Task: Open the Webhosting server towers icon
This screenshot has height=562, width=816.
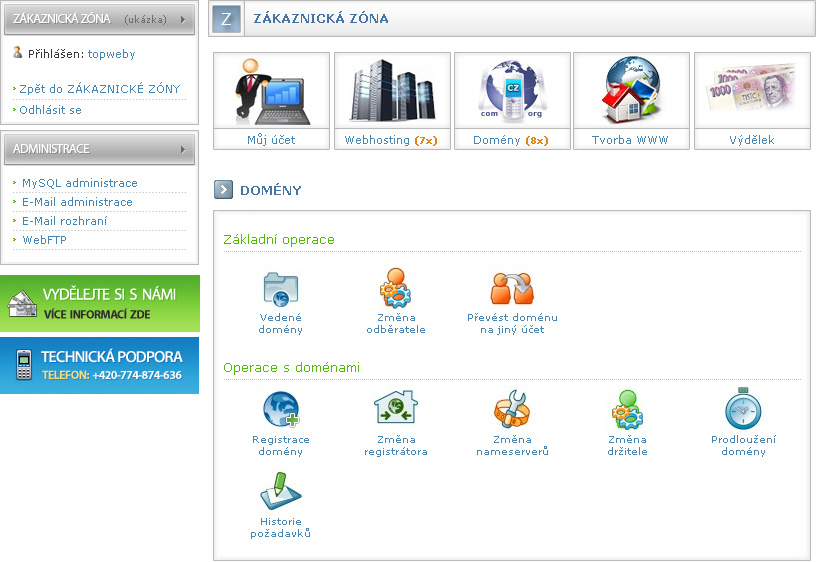Action: (x=392, y=91)
